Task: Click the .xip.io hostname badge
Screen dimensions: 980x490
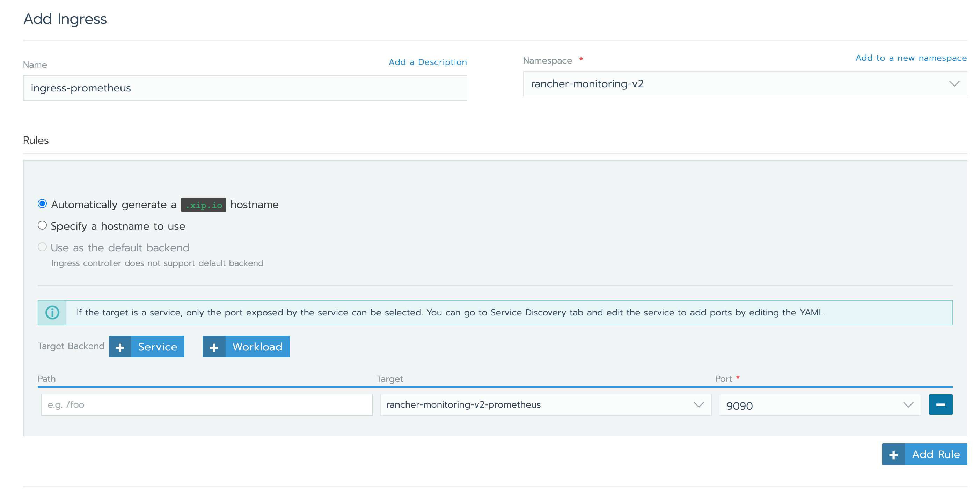Action: (x=204, y=205)
